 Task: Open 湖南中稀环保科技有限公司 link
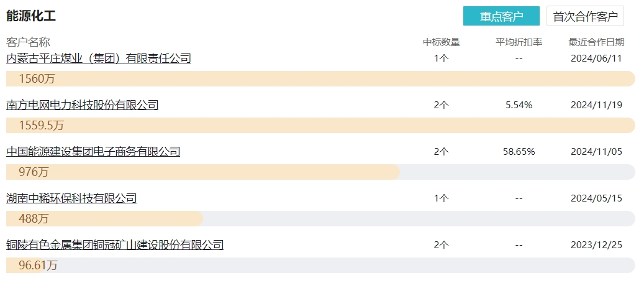[x=71, y=198]
